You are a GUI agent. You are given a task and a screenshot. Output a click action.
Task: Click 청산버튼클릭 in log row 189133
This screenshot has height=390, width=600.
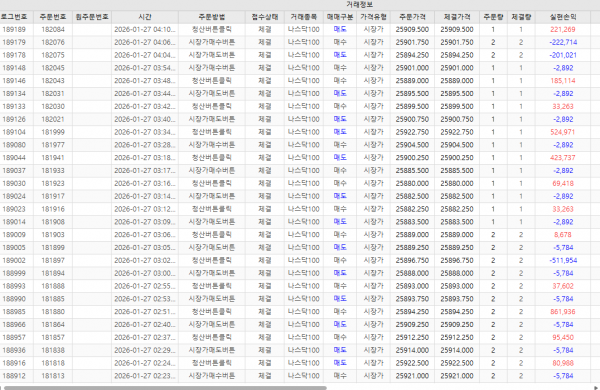point(212,106)
